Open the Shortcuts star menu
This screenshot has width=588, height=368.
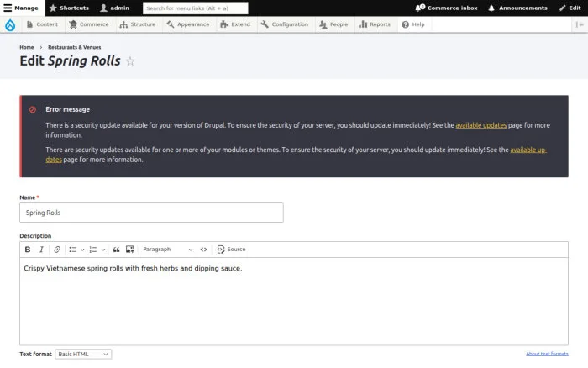69,8
